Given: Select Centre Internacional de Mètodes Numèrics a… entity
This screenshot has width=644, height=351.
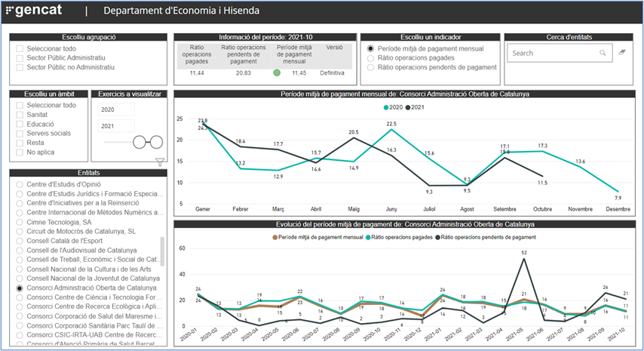Looking at the screenshot, I should pyautogui.click(x=20, y=213).
